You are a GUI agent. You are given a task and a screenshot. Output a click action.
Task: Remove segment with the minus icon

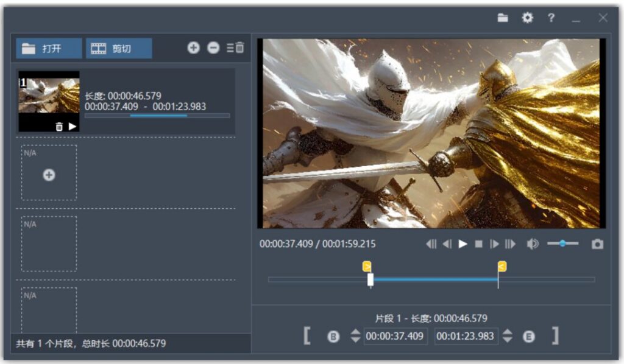pos(213,48)
